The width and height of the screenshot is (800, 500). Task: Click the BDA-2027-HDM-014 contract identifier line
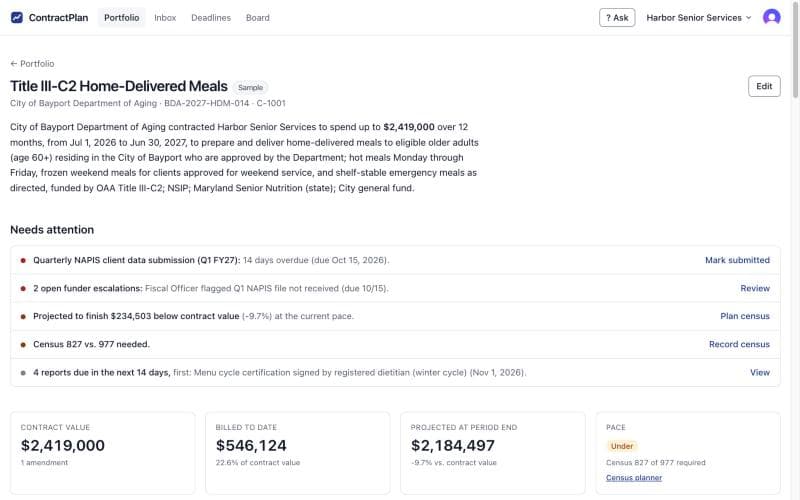click(x=148, y=103)
